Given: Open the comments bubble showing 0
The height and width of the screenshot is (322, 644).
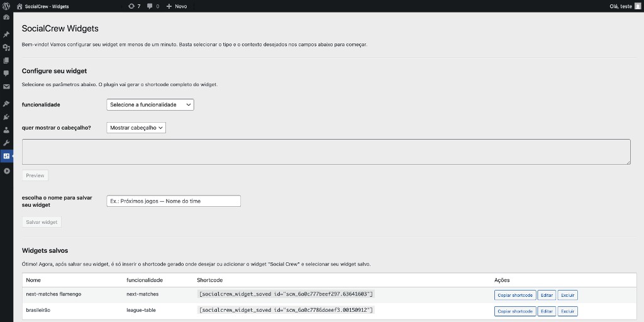Looking at the screenshot, I should (x=153, y=6).
